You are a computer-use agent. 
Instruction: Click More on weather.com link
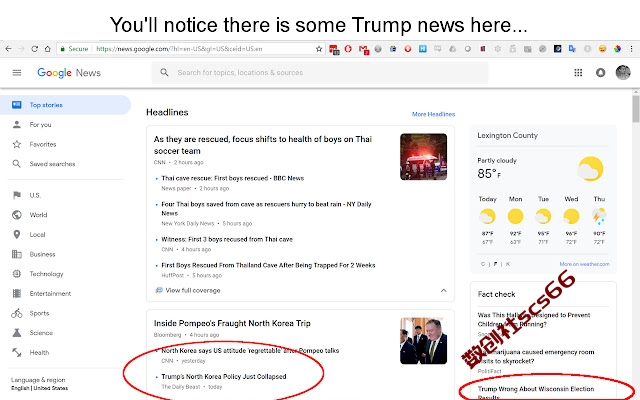click(x=584, y=264)
